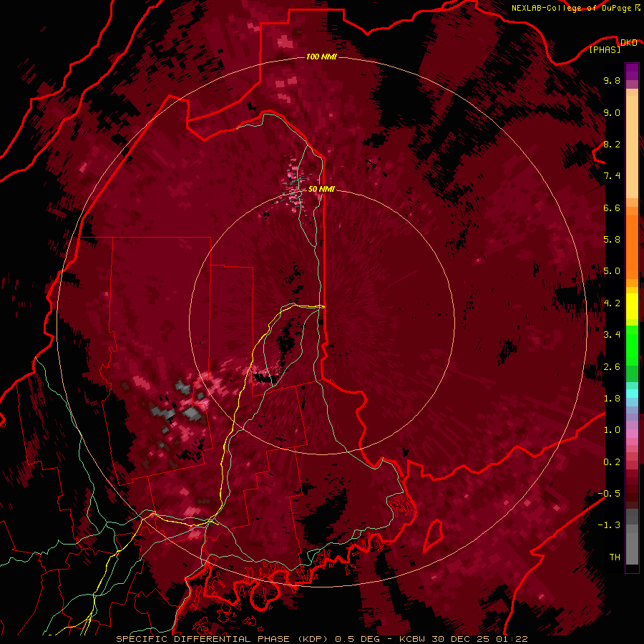
Task: Click the yellow segment of the color bar
Action: (632, 306)
